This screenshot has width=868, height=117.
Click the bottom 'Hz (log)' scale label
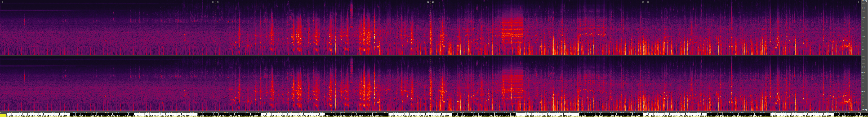(865, 110)
